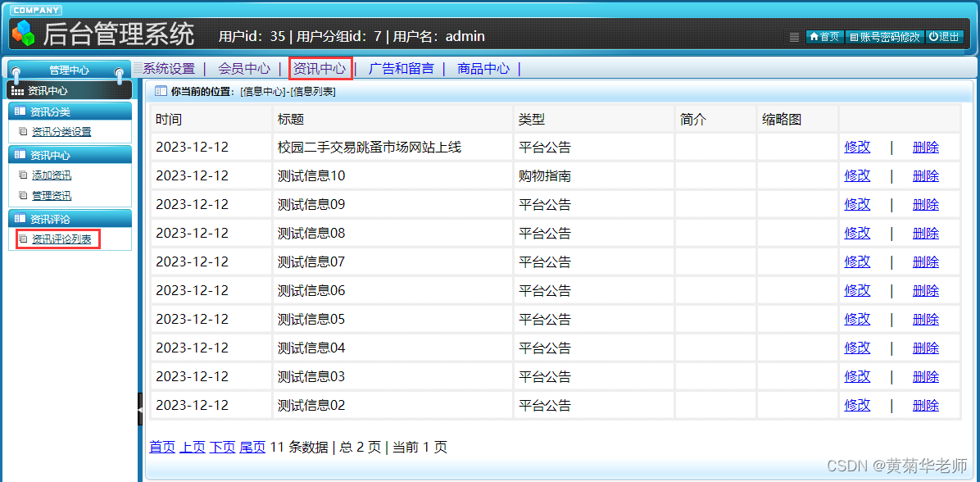980x482 pixels.
Task: Open 资讯评论列表 in sidebar
Action: (61, 239)
